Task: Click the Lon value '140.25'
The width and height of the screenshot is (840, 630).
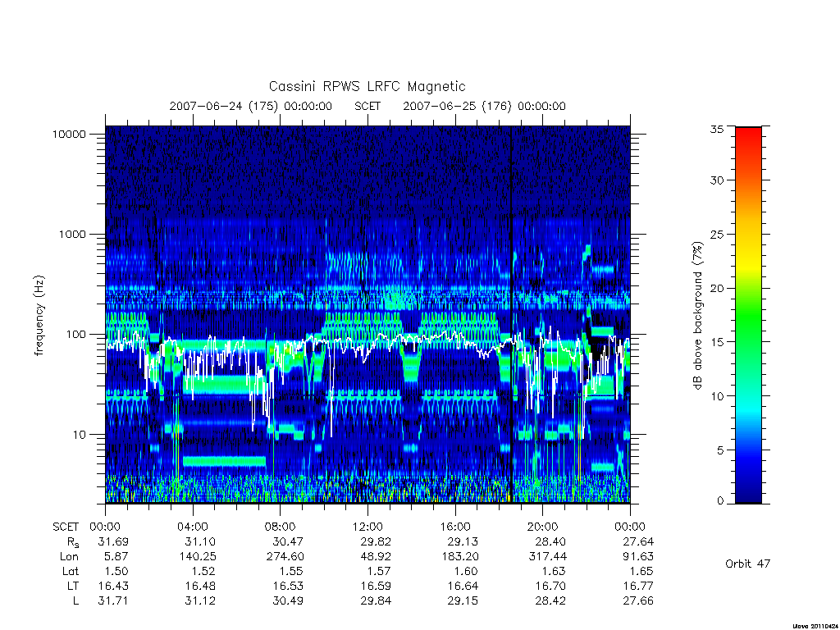Action: coord(197,557)
